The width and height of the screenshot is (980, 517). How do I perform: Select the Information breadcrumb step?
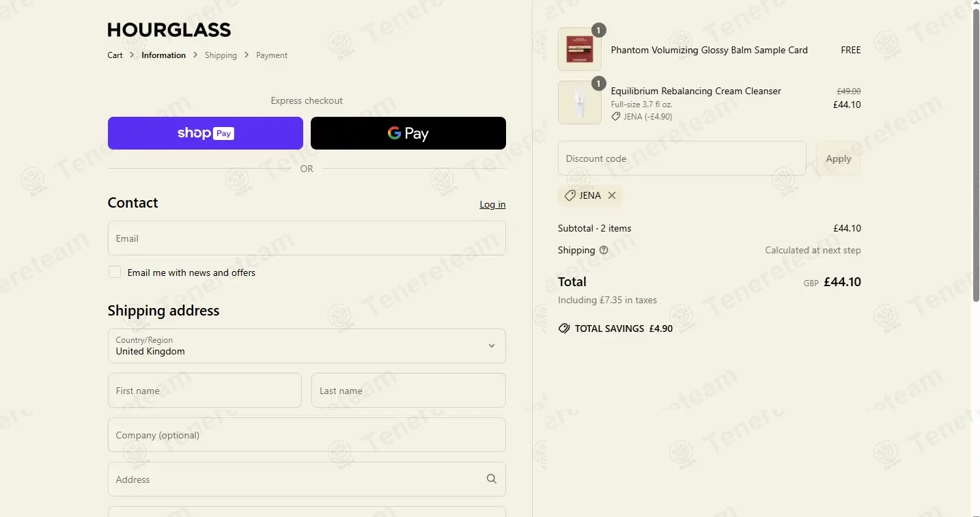click(163, 55)
